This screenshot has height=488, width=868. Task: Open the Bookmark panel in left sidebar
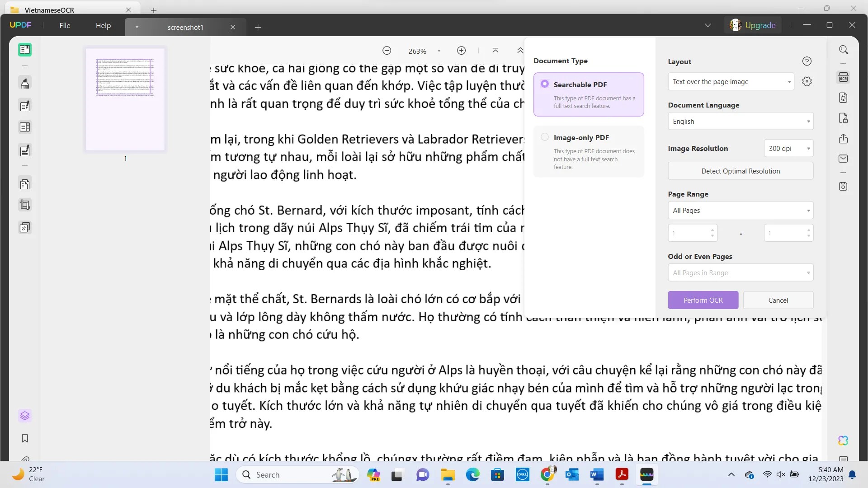tap(25, 439)
